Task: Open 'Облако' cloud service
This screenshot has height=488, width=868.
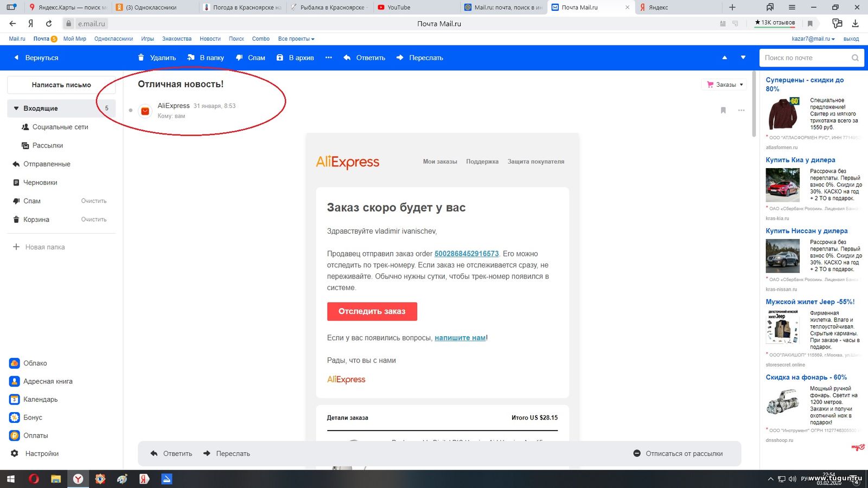Action: pos(28,363)
